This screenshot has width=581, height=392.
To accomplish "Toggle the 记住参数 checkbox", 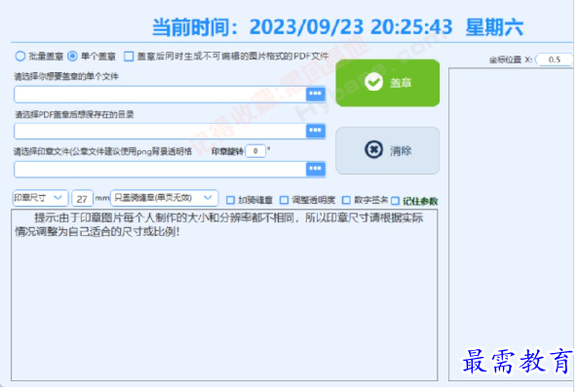I will point(396,201).
